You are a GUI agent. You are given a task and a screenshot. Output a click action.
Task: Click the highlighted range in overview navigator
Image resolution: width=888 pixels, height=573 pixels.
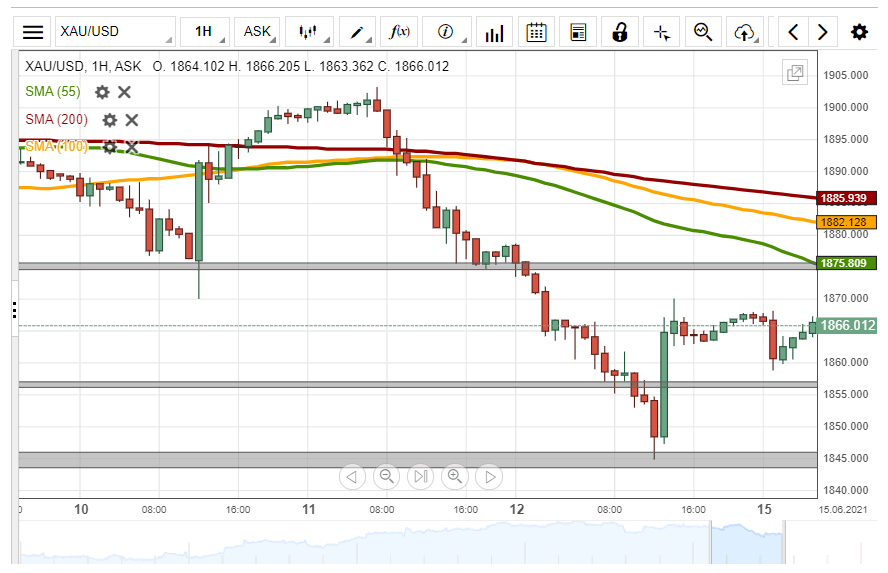[747, 542]
